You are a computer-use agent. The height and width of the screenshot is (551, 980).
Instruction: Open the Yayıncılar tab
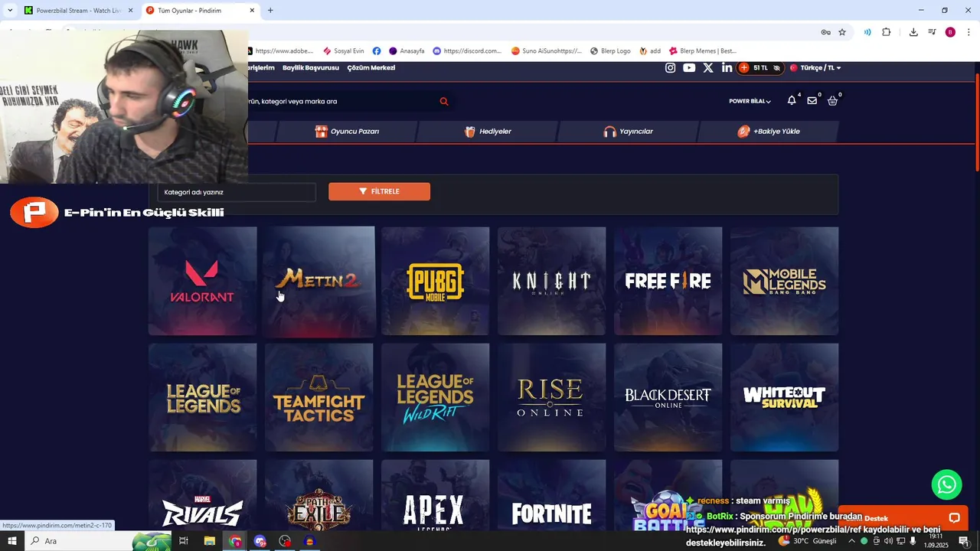click(628, 132)
